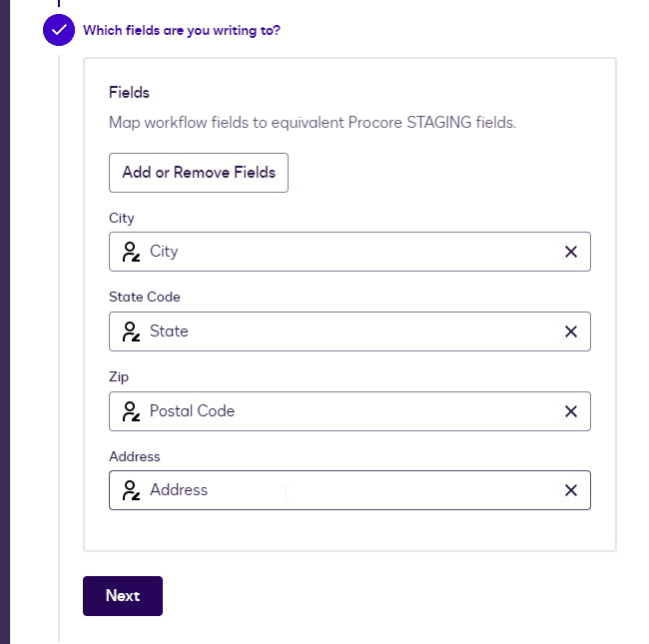The height and width of the screenshot is (644, 649).
Task: Clear the Postal Code mapping with X
Action: (571, 411)
